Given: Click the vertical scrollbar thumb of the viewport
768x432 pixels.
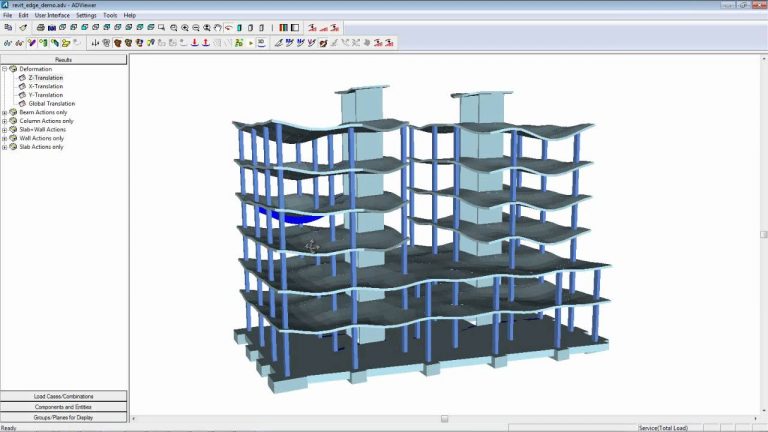Looking at the screenshot, I should [x=764, y=235].
